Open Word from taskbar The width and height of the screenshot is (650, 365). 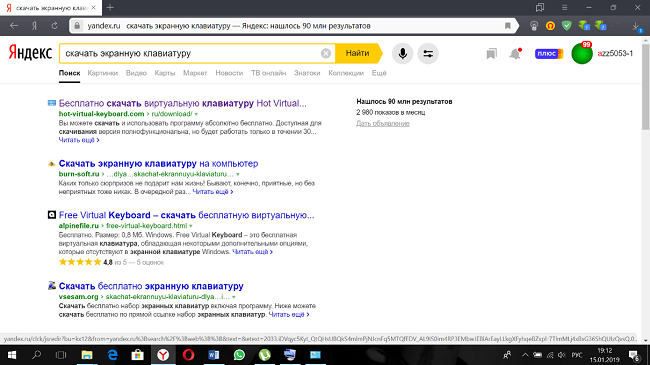tap(213, 355)
